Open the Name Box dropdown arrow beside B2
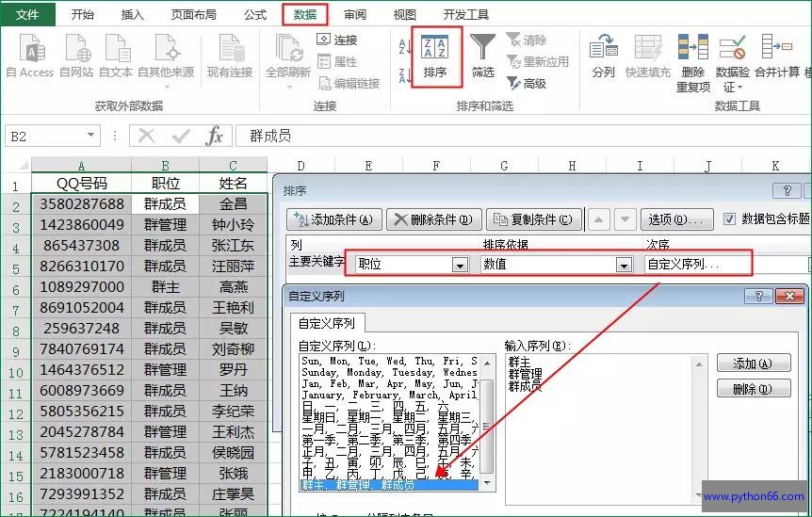Image resolution: width=812 pixels, height=517 pixels. tap(91, 137)
